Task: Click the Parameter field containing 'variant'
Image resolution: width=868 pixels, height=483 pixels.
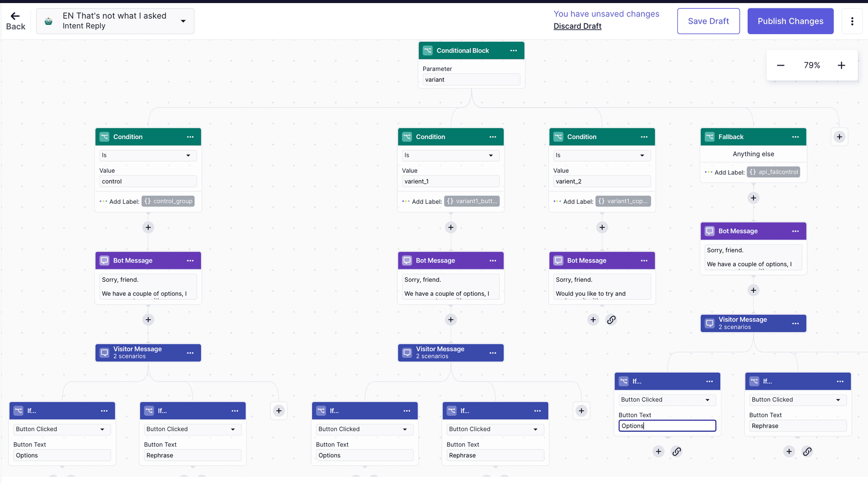Action: (471, 80)
